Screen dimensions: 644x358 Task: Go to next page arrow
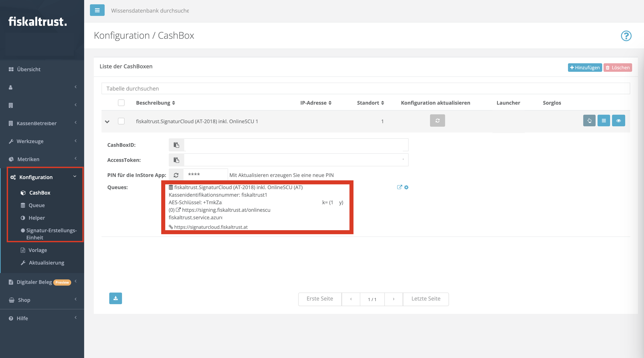pos(393,299)
